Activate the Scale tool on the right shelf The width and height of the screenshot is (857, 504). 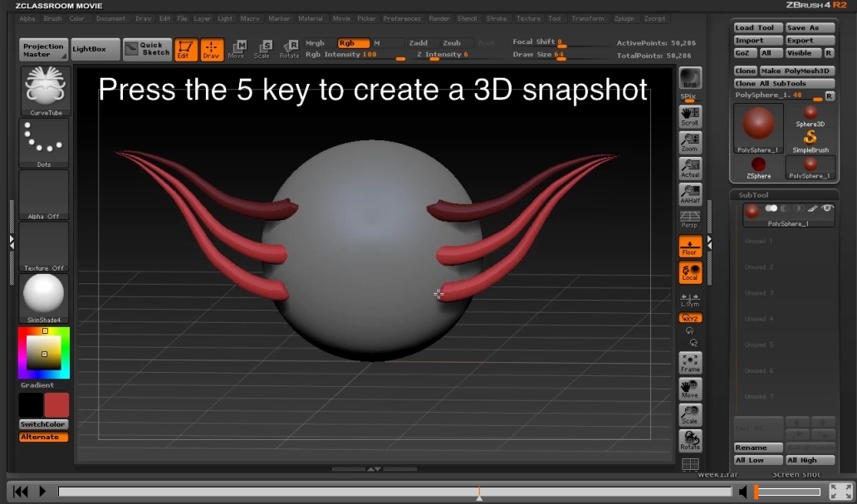[x=690, y=413]
